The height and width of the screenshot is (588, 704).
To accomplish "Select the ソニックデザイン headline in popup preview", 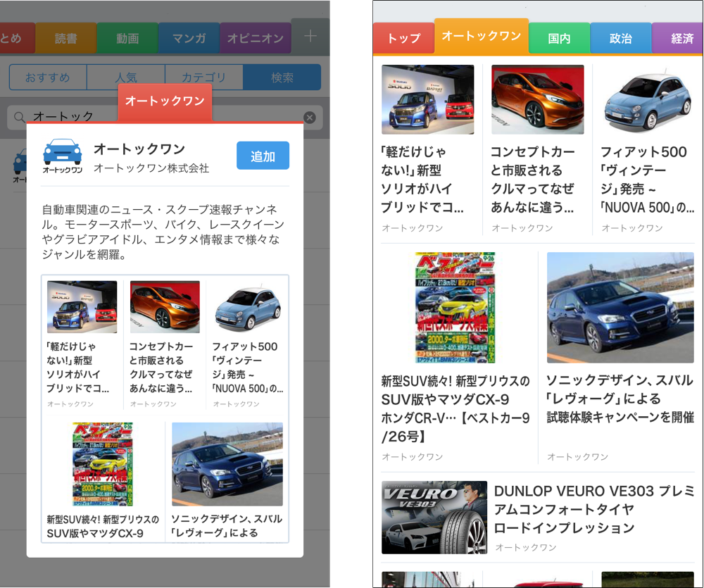I will (227, 525).
